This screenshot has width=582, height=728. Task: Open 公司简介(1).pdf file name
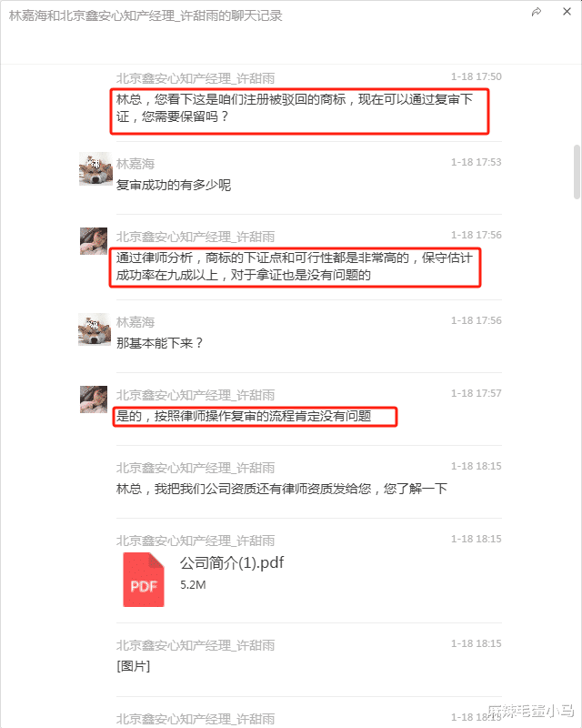tap(232, 562)
